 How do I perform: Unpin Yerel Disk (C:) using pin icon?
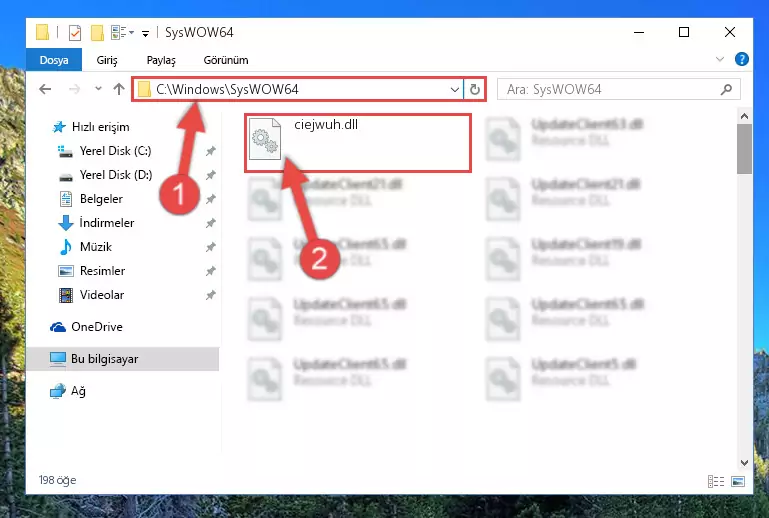coord(210,151)
